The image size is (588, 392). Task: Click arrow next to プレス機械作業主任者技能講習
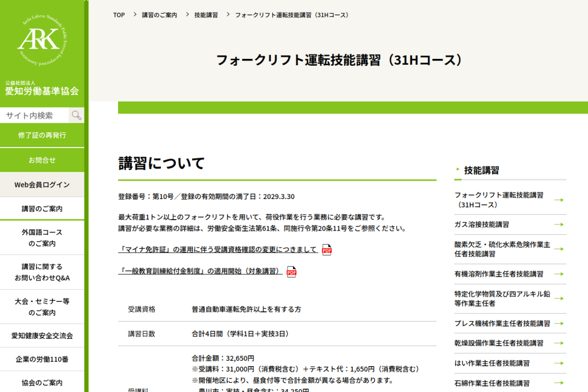coord(559,324)
